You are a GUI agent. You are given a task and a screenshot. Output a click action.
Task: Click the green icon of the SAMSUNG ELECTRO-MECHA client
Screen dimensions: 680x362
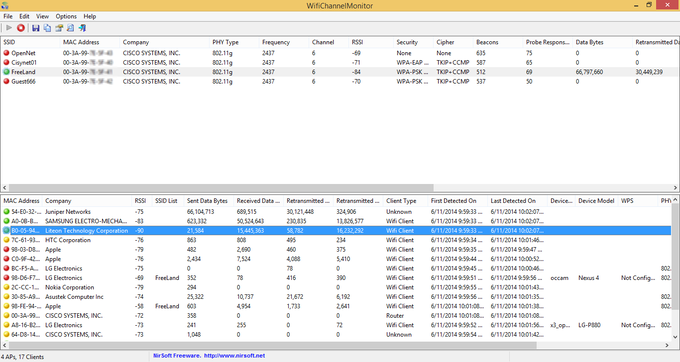7,221
